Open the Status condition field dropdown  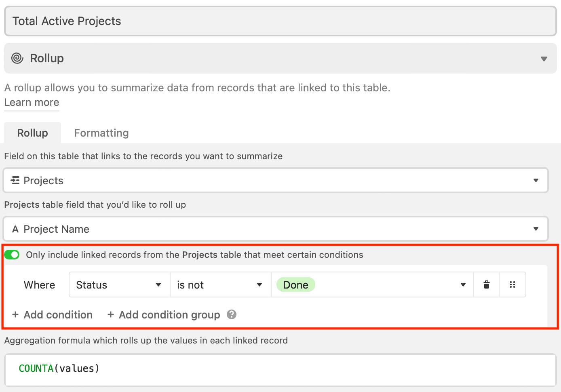pyautogui.click(x=119, y=285)
